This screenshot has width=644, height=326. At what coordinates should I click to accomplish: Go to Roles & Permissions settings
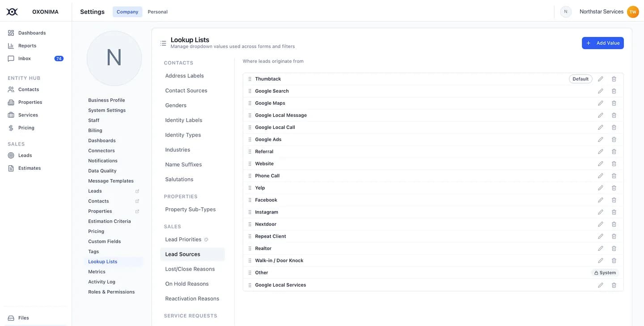click(111, 292)
